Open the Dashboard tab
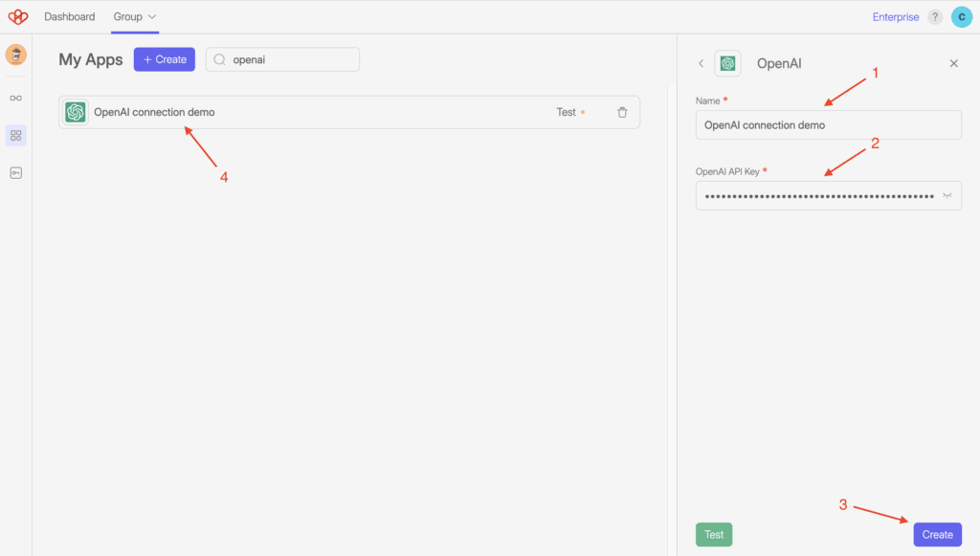The width and height of the screenshot is (980, 556). pos(69,17)
